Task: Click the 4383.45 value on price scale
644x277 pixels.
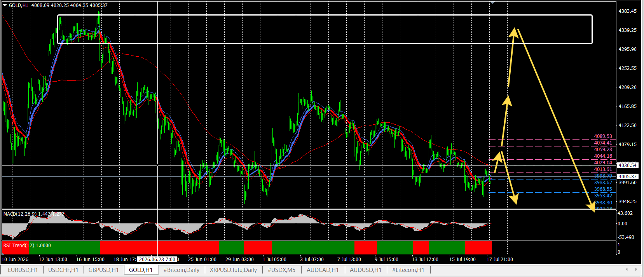Action: click(x=628, y=11)
